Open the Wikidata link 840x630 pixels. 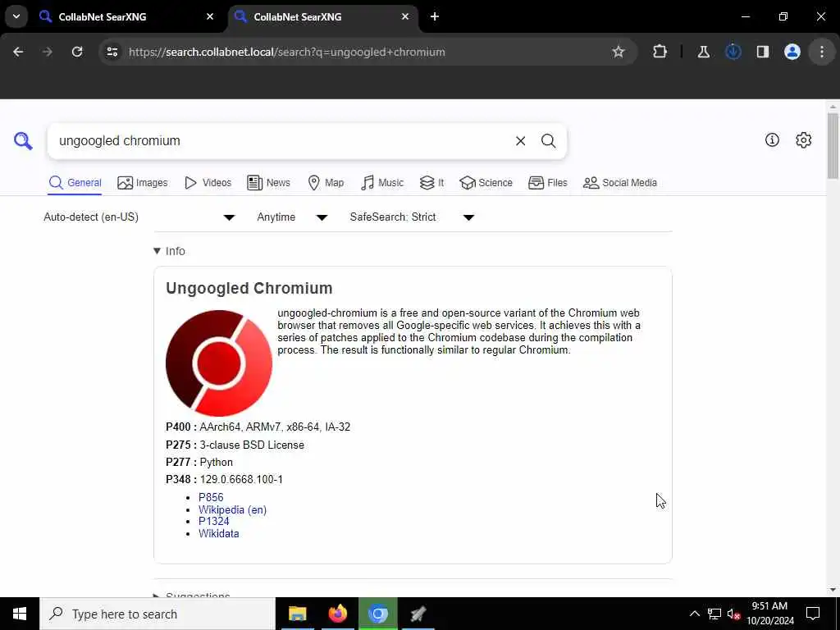pos(218,533)
